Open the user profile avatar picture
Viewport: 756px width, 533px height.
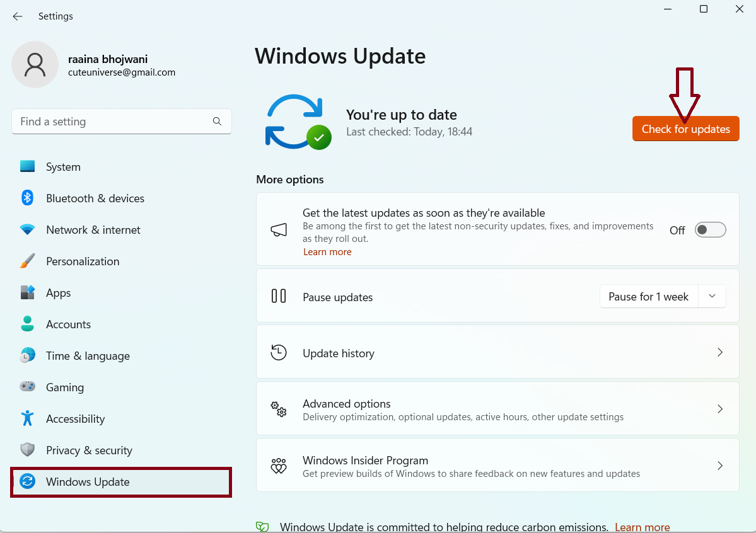[x=35, y=65]
